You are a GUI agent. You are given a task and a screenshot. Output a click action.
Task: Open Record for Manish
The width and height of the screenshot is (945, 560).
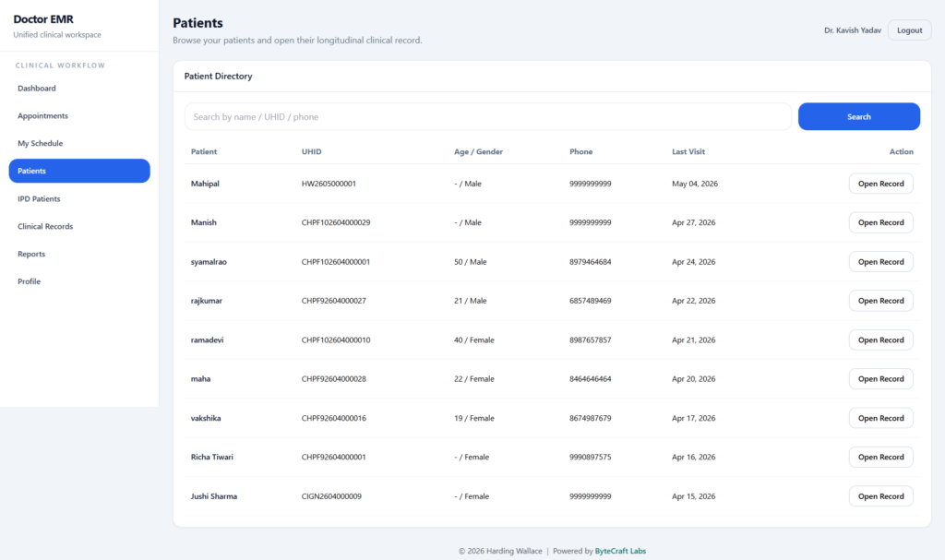(x=880, y=222)
